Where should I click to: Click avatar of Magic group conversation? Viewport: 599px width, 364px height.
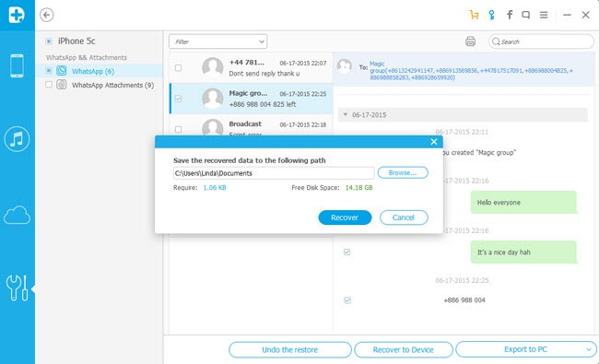point(212,99)
